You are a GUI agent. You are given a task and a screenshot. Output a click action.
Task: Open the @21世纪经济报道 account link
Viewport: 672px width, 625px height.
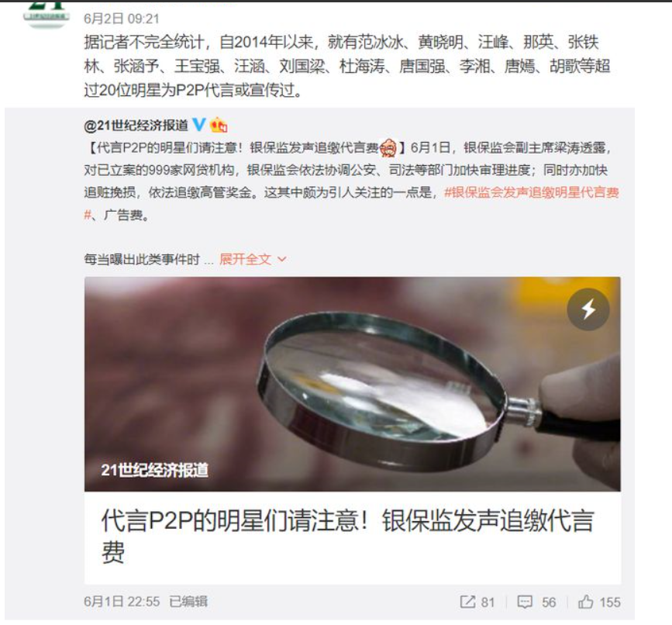pyautogui.click(x=136, y=125)
